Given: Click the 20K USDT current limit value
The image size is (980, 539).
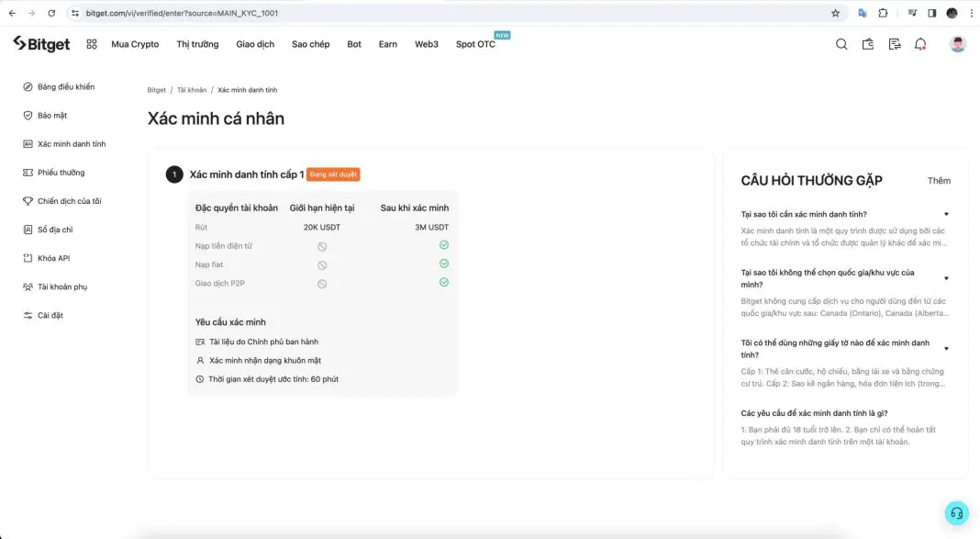Looking at the screenshot, I should (322, 228).
